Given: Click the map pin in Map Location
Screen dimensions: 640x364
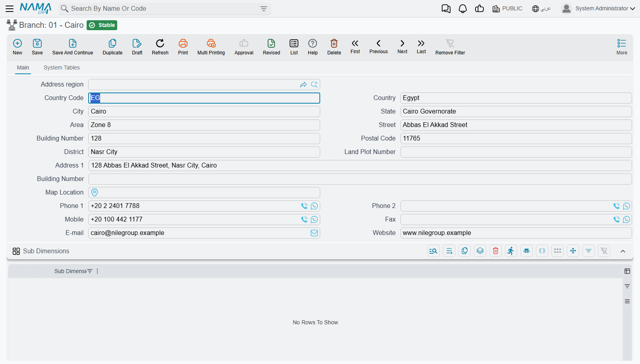Looking at the screenshot, I should 95,193.
